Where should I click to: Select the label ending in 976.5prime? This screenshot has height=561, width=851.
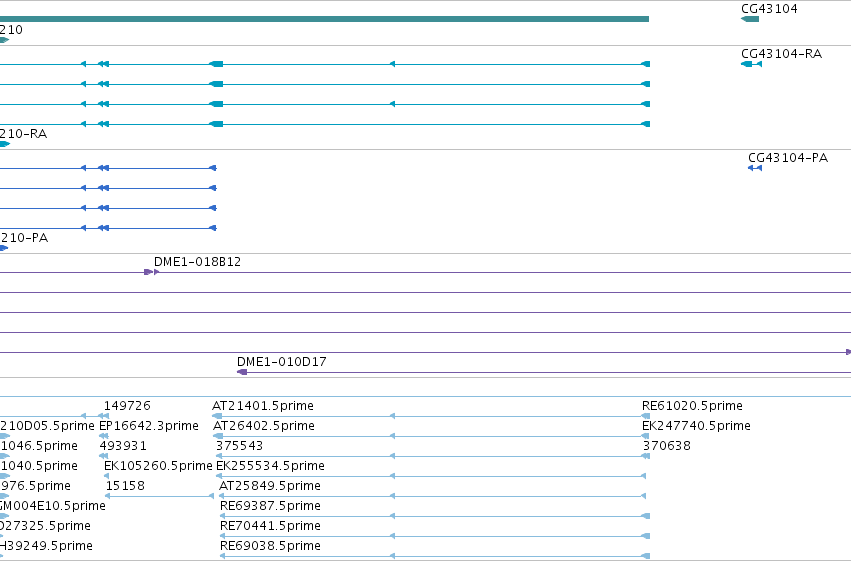35,486
